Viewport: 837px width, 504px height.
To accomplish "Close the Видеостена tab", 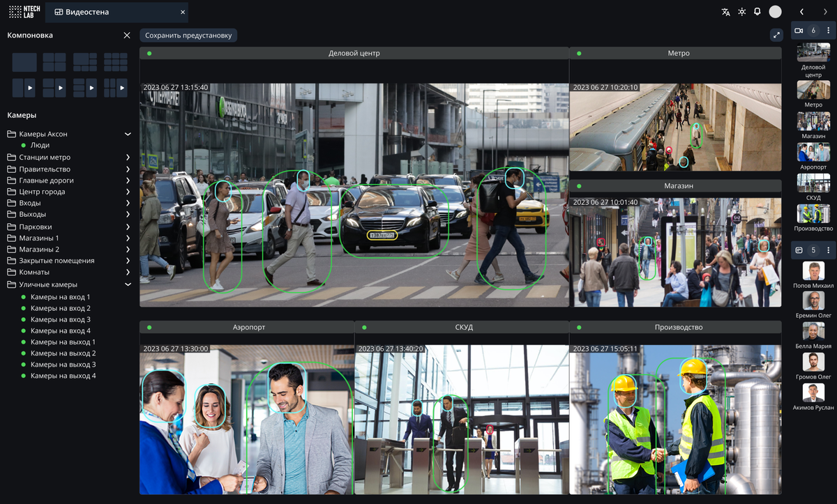I will click(x=183, y=12).
